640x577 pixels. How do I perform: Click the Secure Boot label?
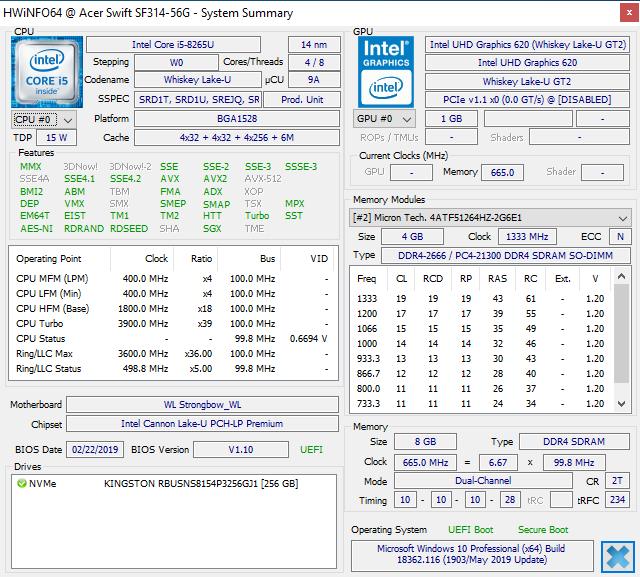coord(542,530)
